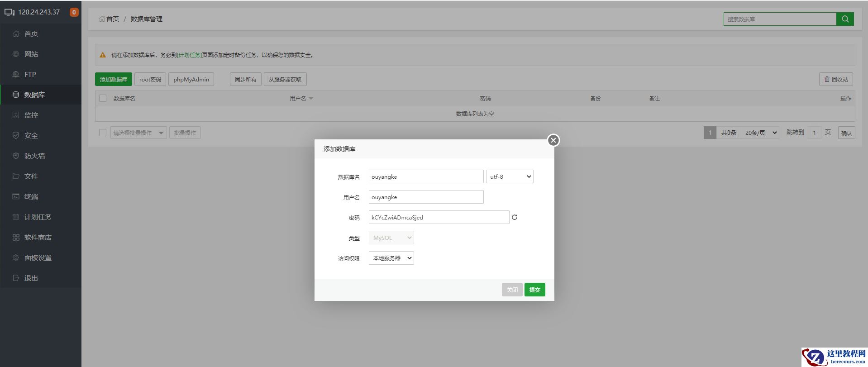Click the 同步所有 button
The image size is (868, 367).
click(x=246, y=79)
